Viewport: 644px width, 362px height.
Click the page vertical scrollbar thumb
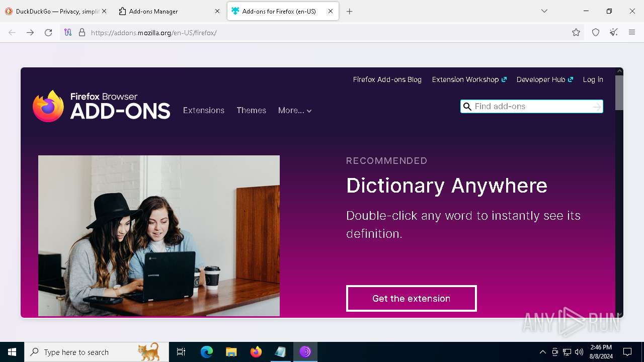pos(619,93)
